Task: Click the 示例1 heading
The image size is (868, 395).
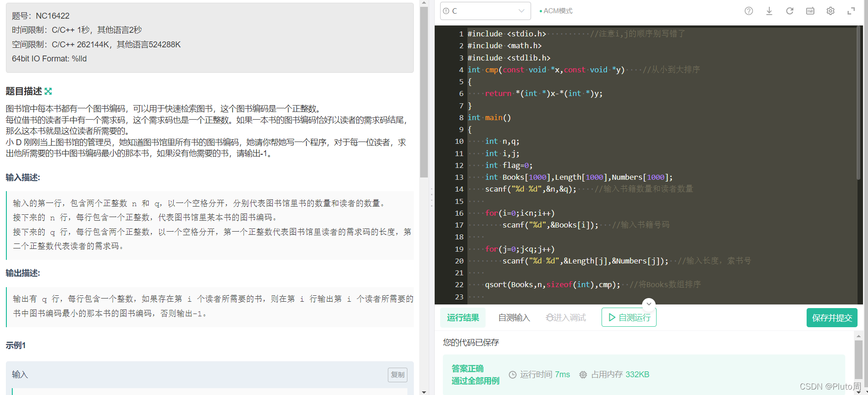Action: tap(15, 345)
